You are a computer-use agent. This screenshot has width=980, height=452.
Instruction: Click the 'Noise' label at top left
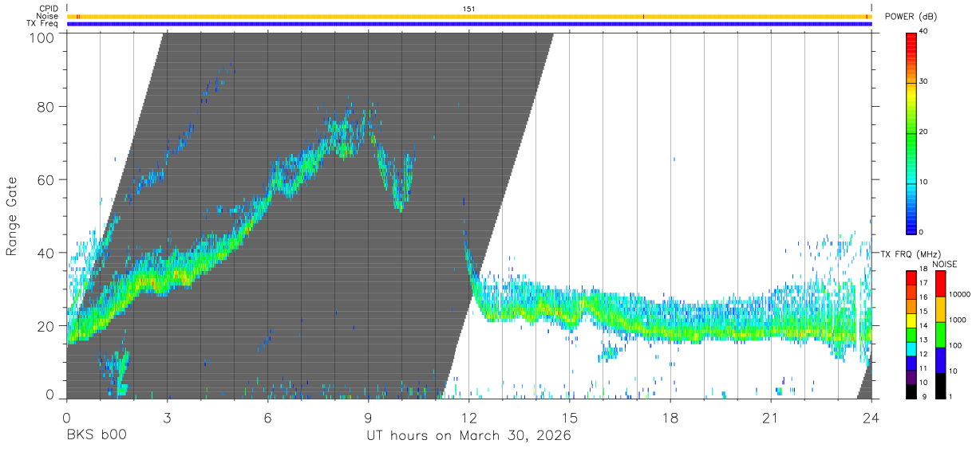pyautogui.click(x=46, y=16)
